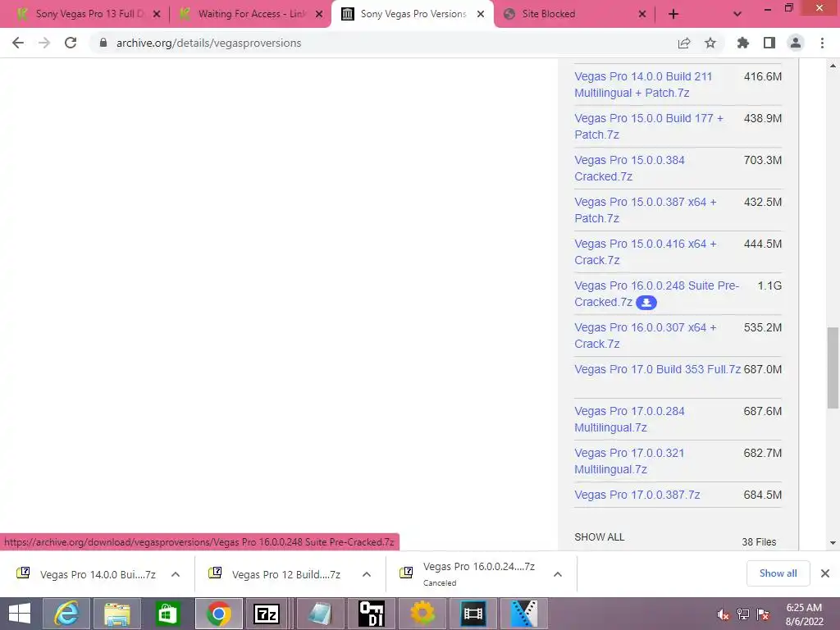Download Vegas Pro 15.0.0 Build 177 + Patch
The image size is (840, 630).
coord(649,126)
